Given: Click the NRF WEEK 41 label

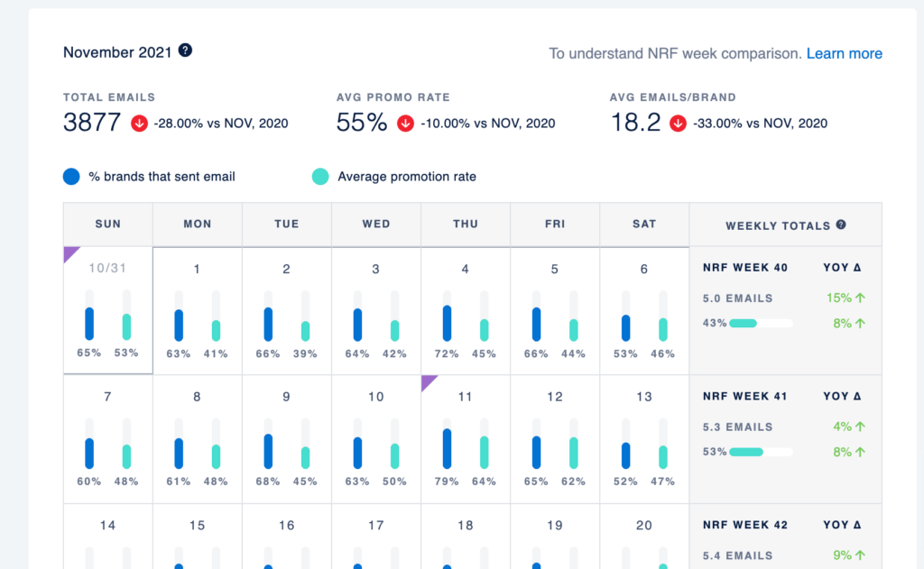Looking at the screenshot, I should (x=744, y=396).
